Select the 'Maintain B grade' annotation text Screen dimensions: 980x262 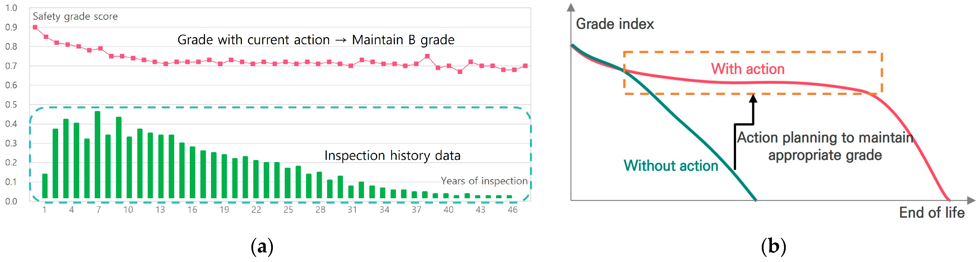pos(403,40)
